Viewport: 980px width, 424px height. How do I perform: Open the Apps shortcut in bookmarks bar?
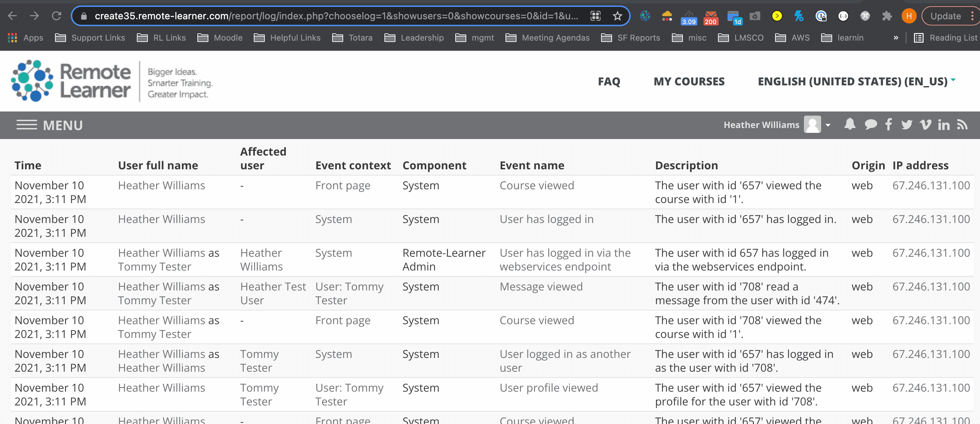(x=25, y=38)
